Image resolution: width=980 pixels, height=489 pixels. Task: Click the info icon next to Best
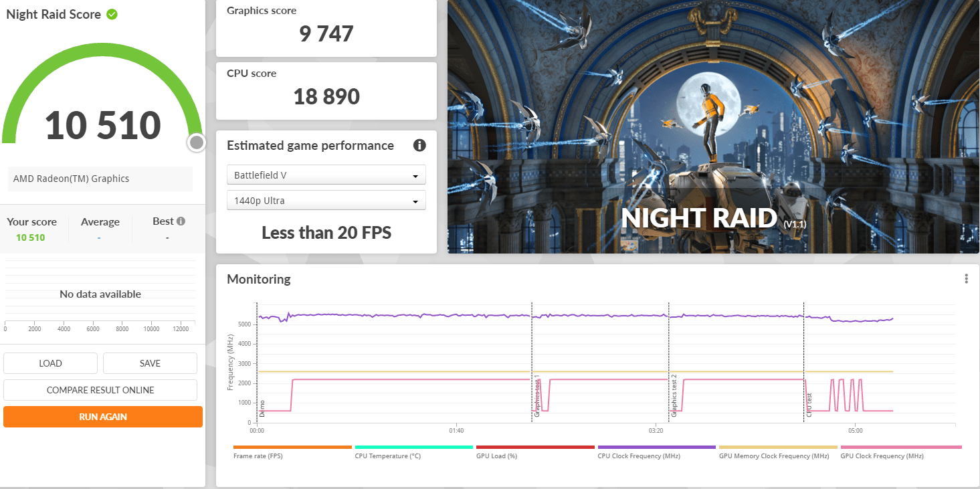181,221
